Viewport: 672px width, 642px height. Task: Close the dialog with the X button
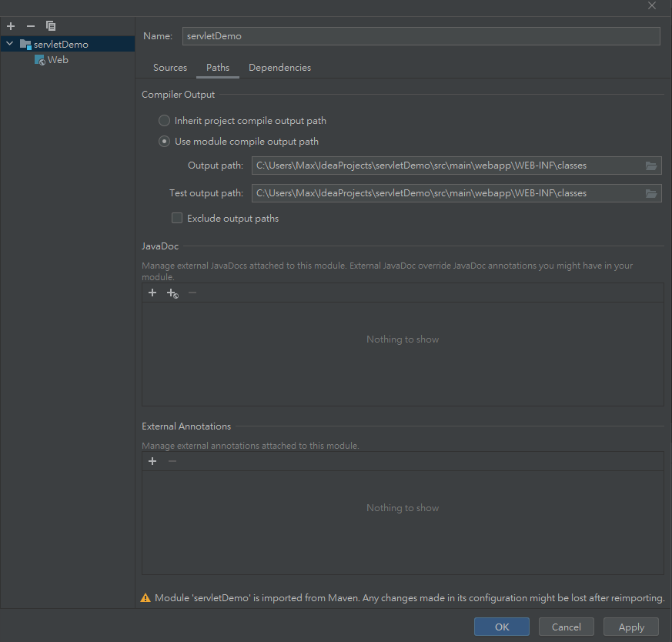click(x=652, y=5)
